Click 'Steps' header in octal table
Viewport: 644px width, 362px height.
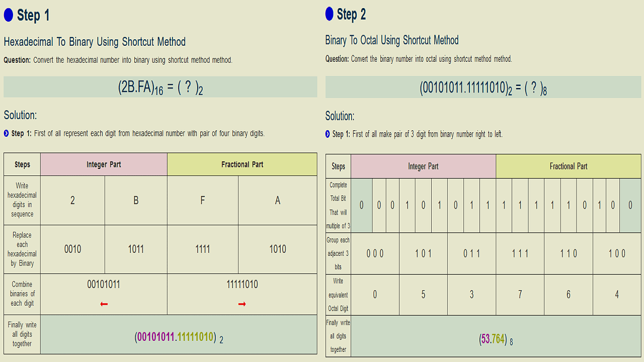click(338, 166)
